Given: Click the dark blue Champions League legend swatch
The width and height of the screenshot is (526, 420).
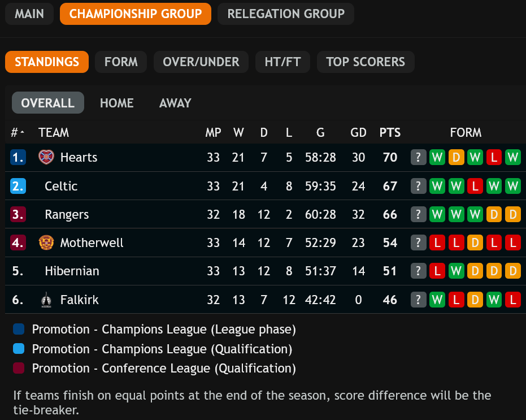Looking at the screenshot, I should [19, 330].
